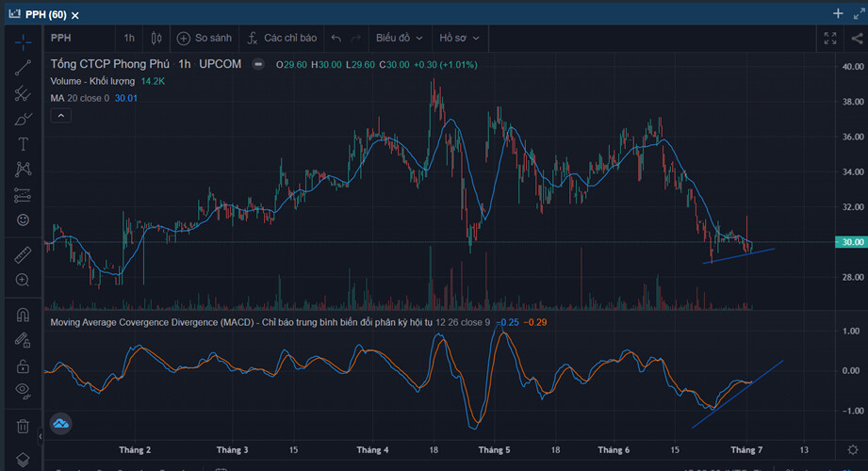Click the So sánh compare button
This screenshot has height=471, width=868.
(204, 39)
